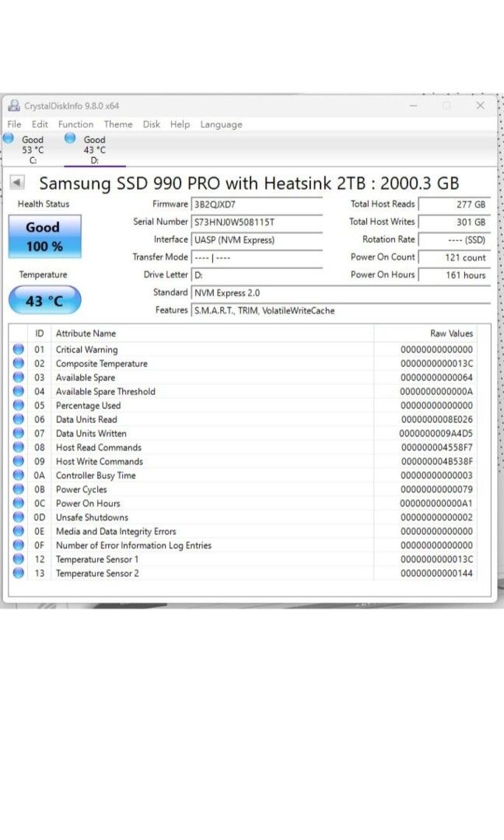The width and height of the screenshot is (504, 840).
Task: Click status orb for Host Write Commands
Action: (x=18, y=461)
